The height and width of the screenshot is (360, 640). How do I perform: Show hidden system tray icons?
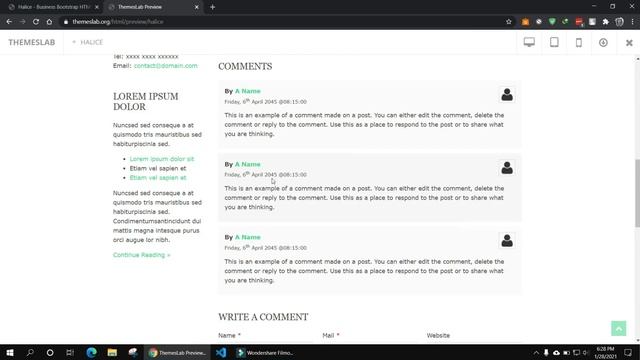pyautogui.click(x=536, y=353)
